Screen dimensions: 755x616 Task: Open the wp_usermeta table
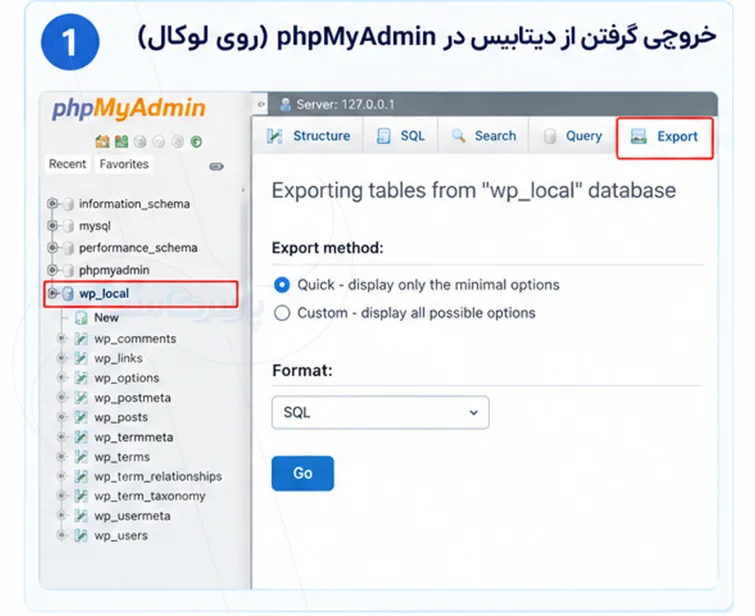132,516
